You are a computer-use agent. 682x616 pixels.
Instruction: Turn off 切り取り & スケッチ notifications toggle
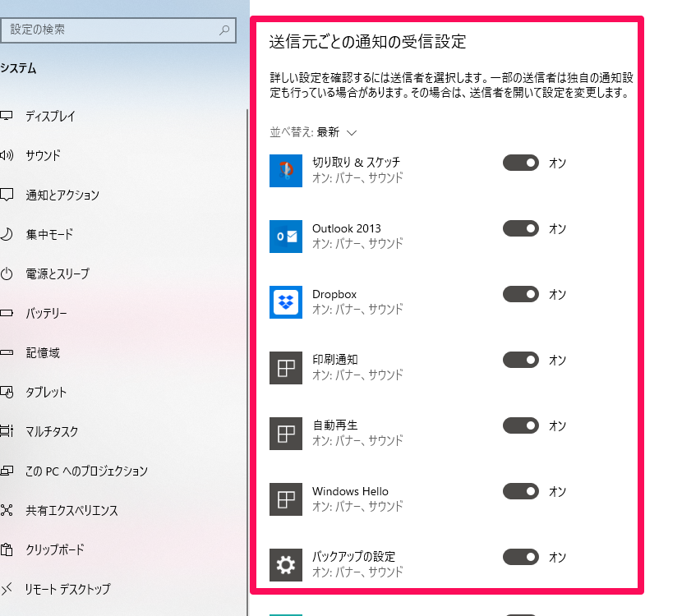[521, 163]
